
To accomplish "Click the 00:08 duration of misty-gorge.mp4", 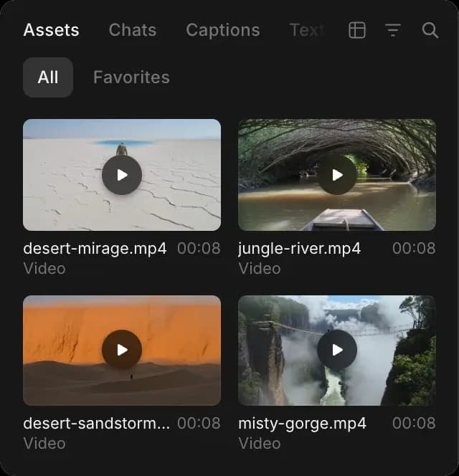I will (x=414, y=424).
